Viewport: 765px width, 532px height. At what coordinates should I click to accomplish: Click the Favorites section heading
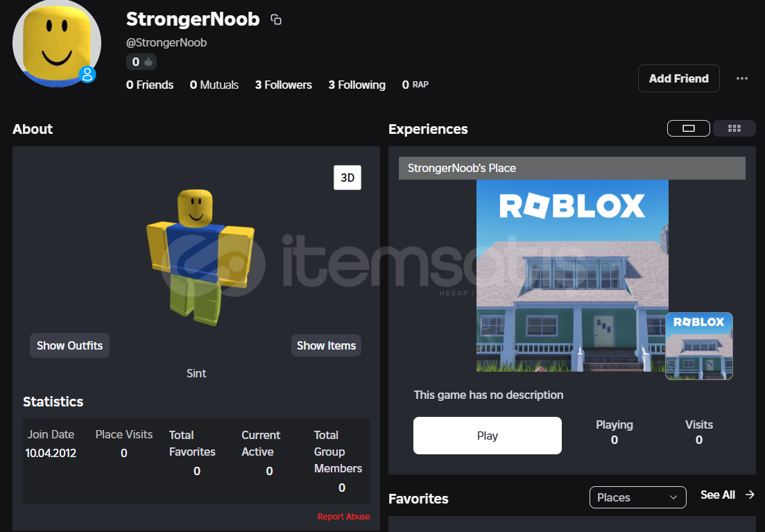418,499
